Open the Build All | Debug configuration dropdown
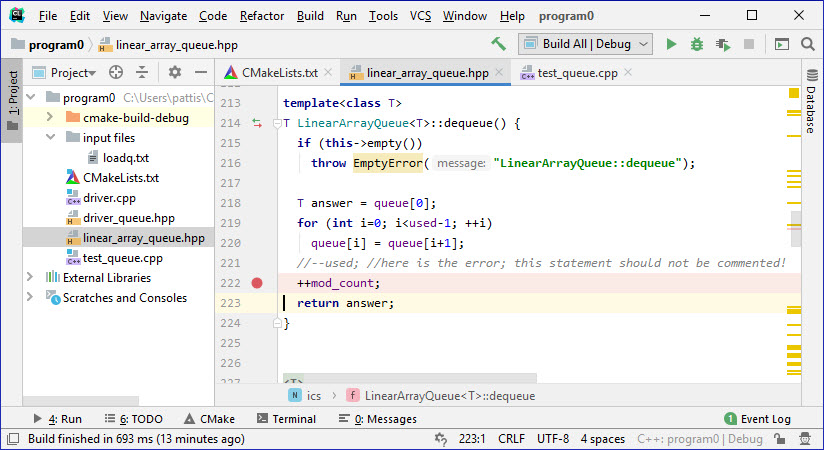The height and width of the screenshot is (450, 824). (585, 44)
